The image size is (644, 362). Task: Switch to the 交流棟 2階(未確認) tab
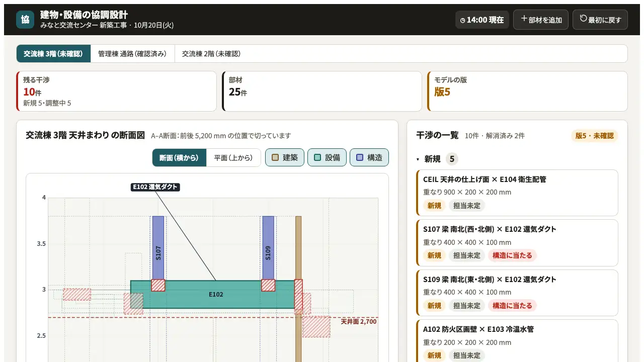[x=211, y=54]
